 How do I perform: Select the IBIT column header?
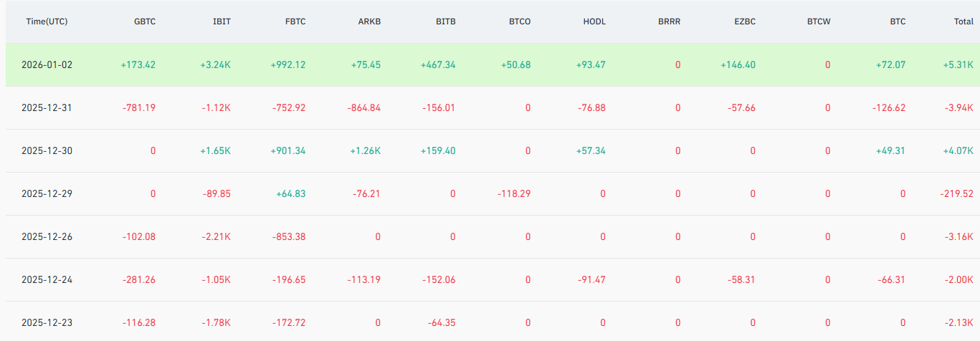click(222, 21)
